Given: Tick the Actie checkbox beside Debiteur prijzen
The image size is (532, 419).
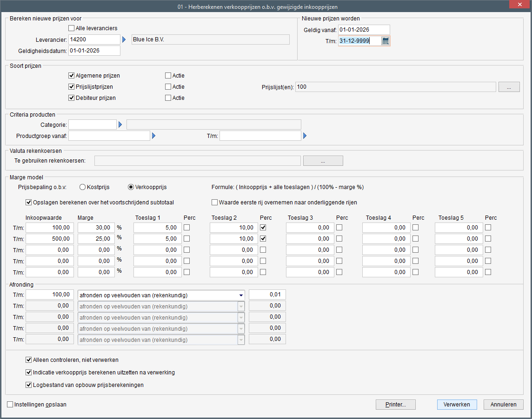Looking at the screenshot, I should click(x=168, y=98).
